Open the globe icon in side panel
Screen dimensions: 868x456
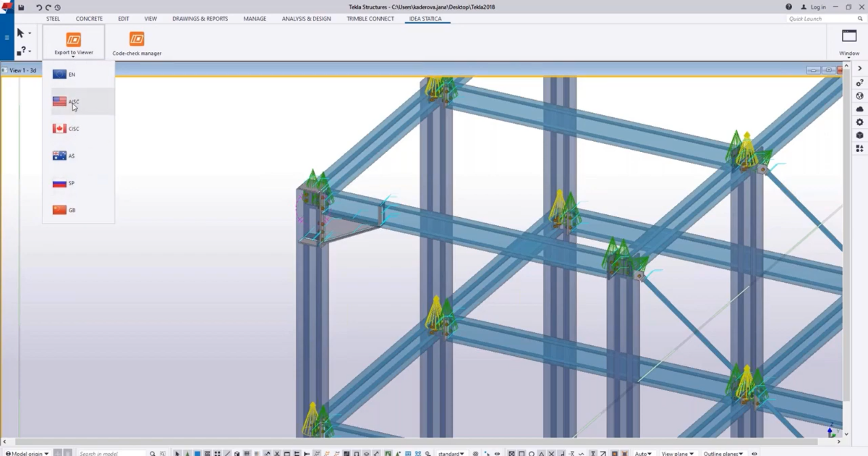(859, 96)
